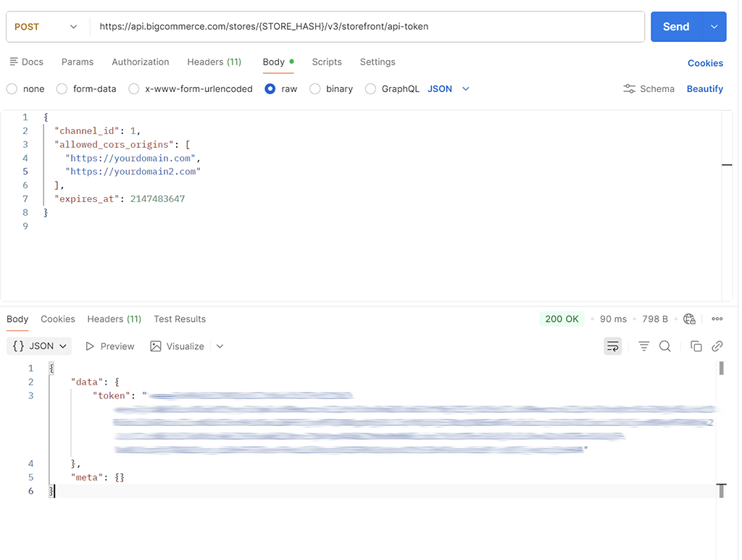Search within the response body

[665, 346]
